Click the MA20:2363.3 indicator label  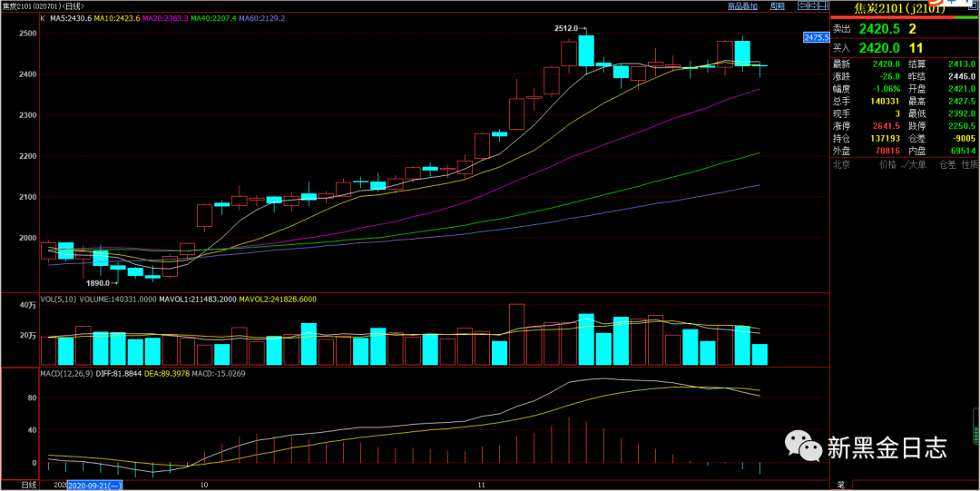click(166, 18)
